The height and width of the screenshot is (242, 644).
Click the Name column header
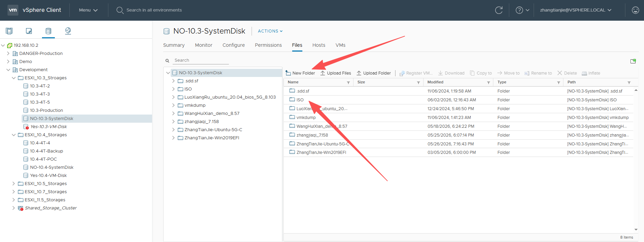coord(293,82)
